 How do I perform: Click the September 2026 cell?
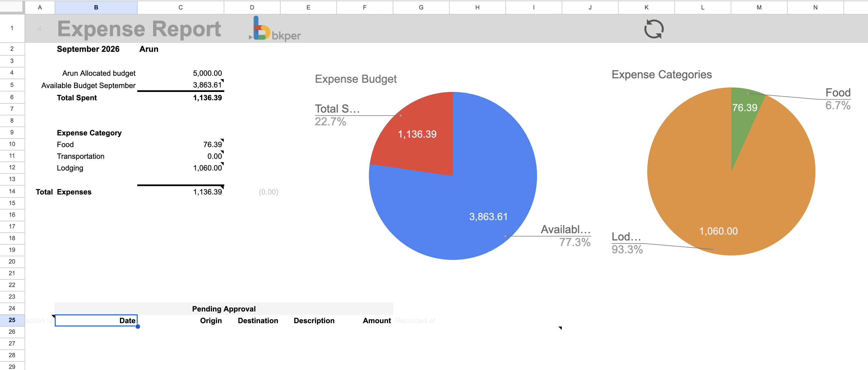[x=88, y=49]
